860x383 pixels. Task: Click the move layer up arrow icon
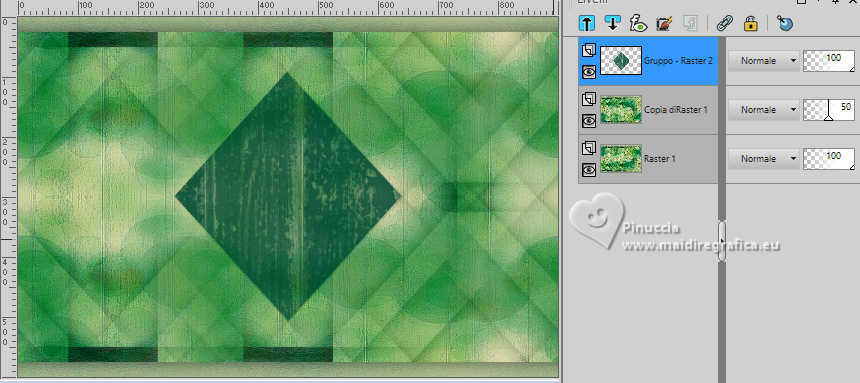587,23
